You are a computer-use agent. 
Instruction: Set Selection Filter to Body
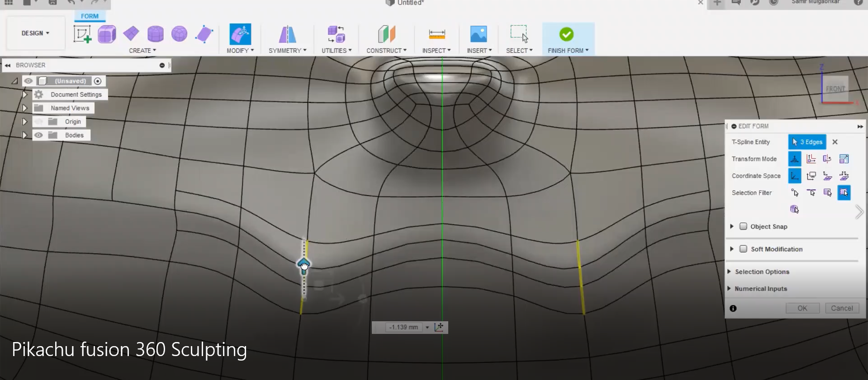tap(794, 209)
